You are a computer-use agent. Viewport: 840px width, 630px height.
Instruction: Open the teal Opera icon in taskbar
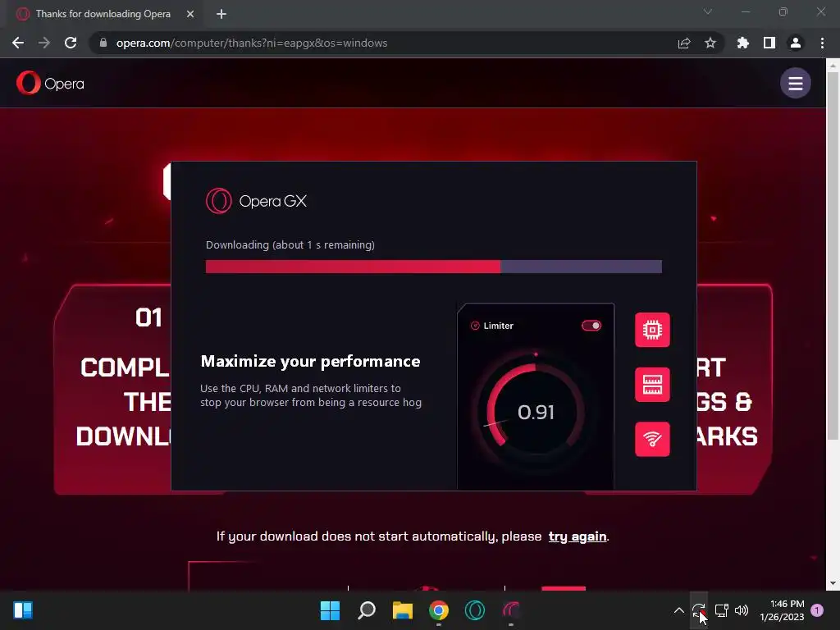click(x=475, y=610)
